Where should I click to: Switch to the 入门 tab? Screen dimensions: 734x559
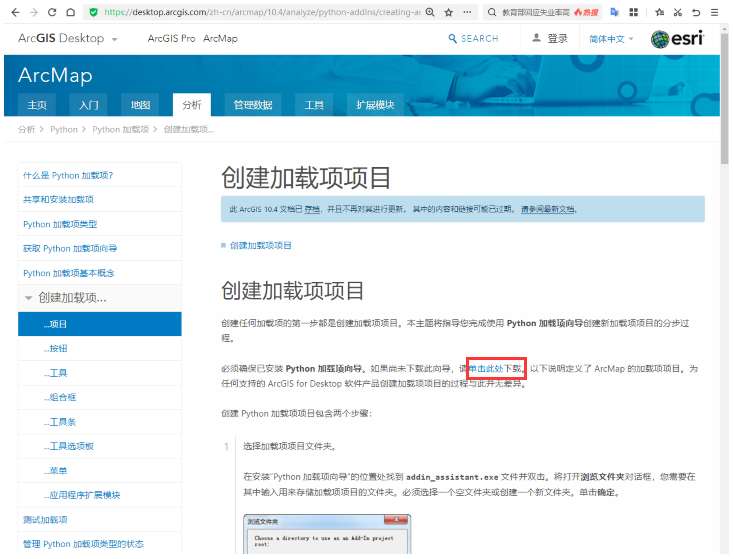tap(88, 104)
